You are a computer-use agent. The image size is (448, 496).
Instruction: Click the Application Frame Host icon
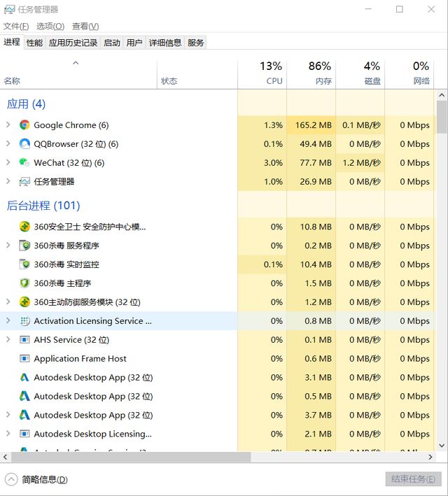24,358
